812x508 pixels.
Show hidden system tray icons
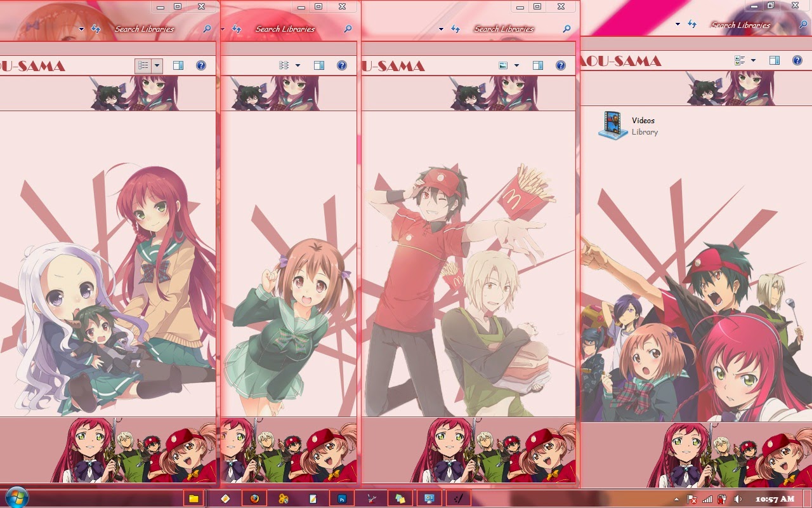[676, 499]
